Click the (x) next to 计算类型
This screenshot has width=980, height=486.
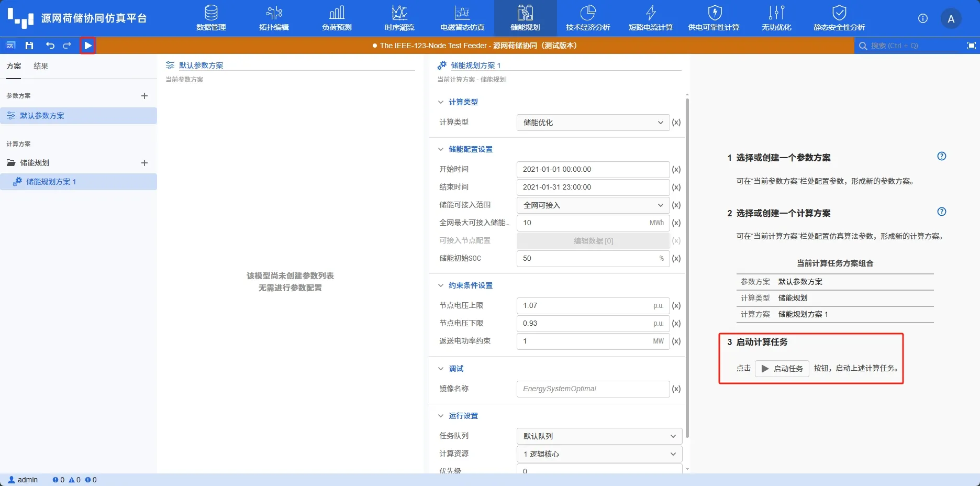tap(676, 123)
